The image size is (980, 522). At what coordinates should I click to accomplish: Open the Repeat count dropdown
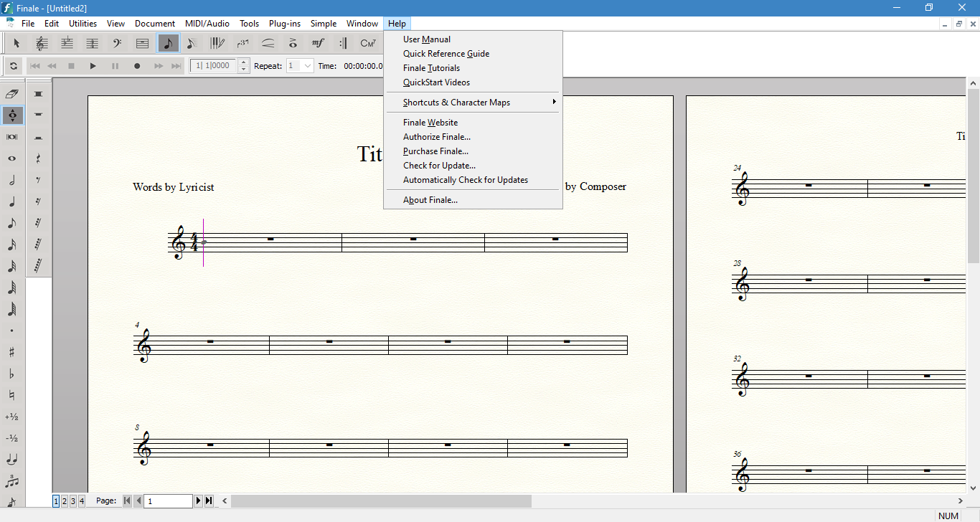[x=308, y=66]
